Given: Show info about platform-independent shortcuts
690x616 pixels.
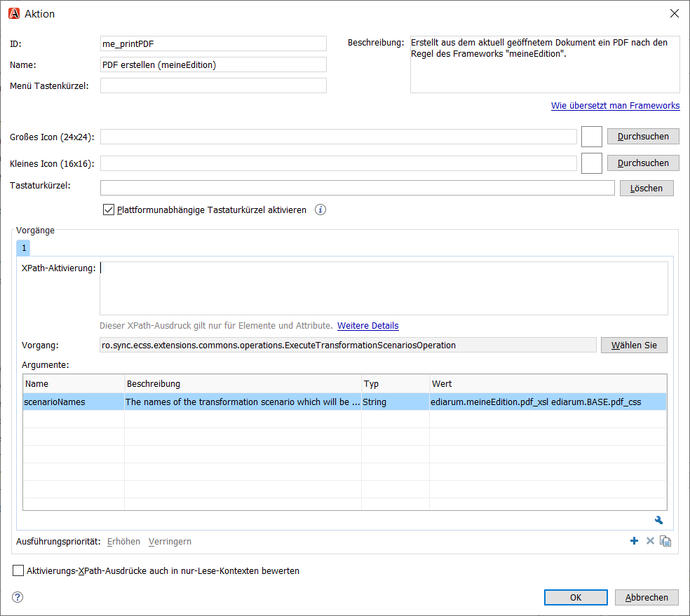Looking at the screenshot, I should [x=320, y=210].
